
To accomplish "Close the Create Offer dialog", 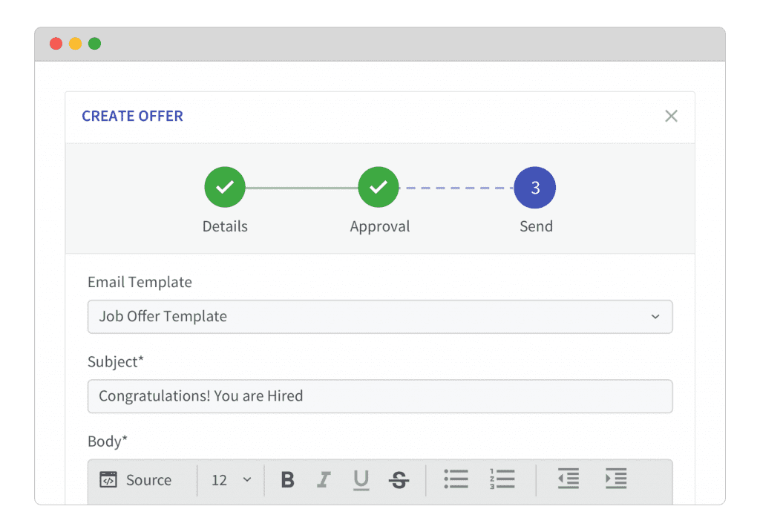I will click(671, 116).
